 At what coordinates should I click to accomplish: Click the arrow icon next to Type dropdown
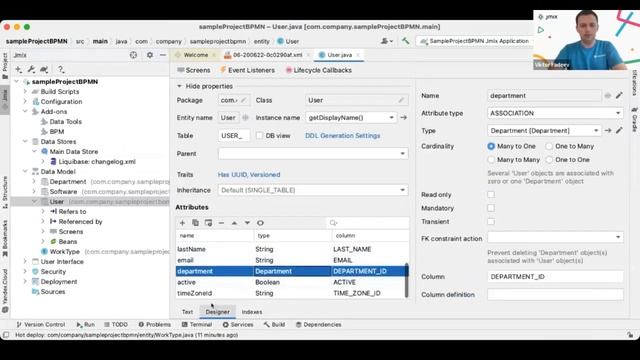[608, 131]
